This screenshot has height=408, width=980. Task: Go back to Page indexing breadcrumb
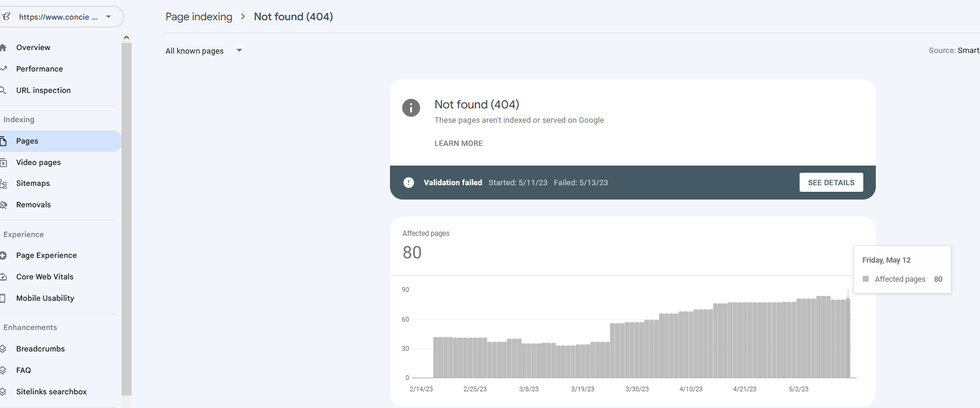[199, 17]
